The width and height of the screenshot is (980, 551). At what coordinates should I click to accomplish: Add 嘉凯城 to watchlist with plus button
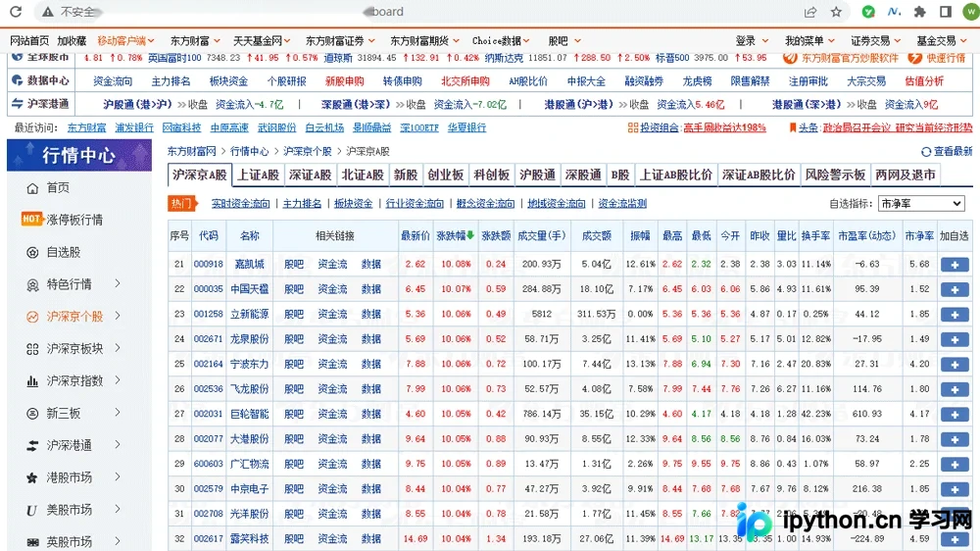coord(955,265)
